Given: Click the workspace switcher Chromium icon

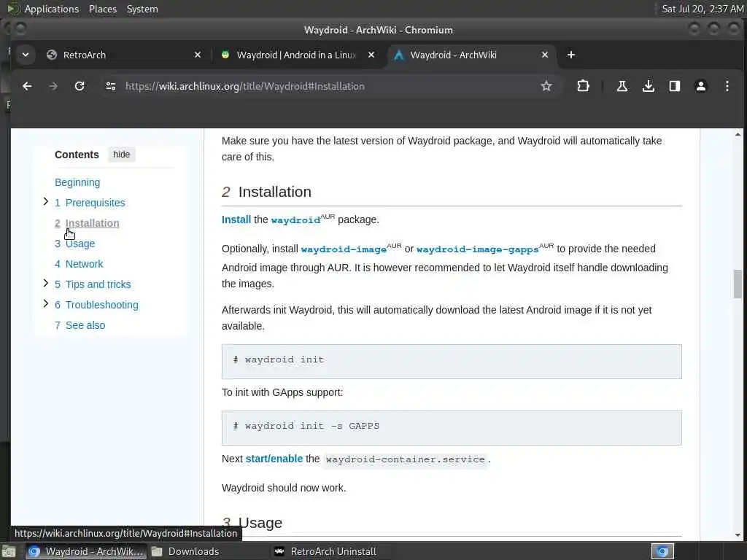Looking at the screenshot, I should (662, 551).
